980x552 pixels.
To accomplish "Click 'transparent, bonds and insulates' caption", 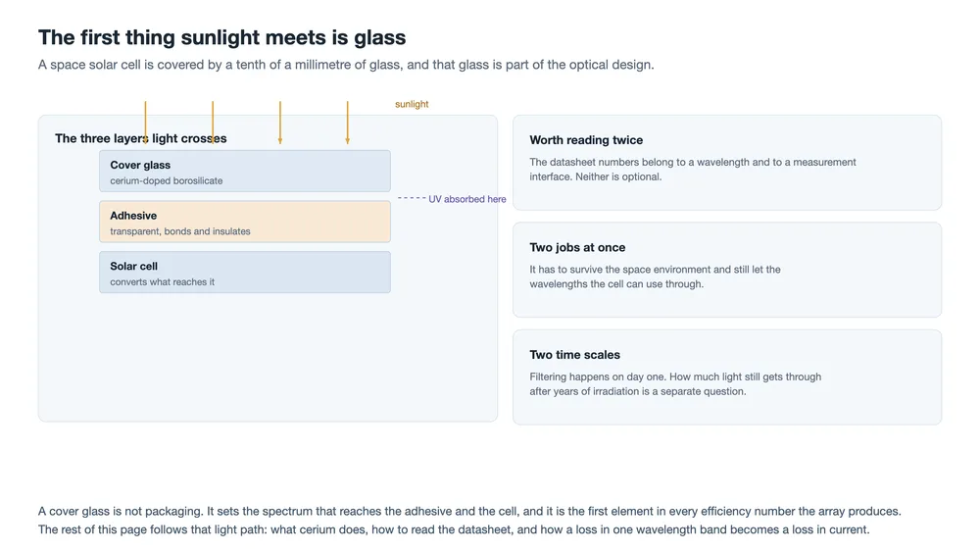I will coord(180,231).
